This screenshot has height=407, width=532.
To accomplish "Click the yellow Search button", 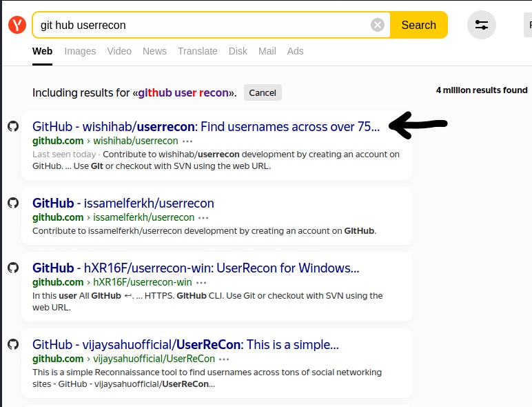I will [x=419, y=25].
